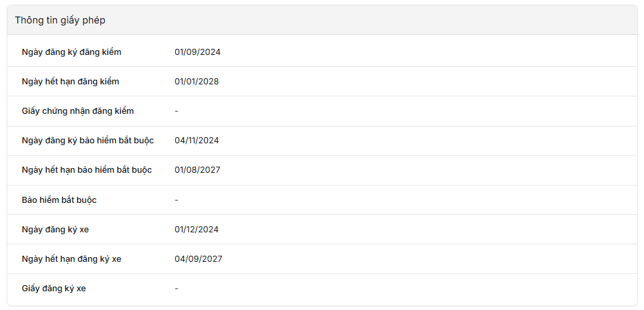Select the 04/11/2024 insurance registration date
644x310 pixels.
(197, 141)
